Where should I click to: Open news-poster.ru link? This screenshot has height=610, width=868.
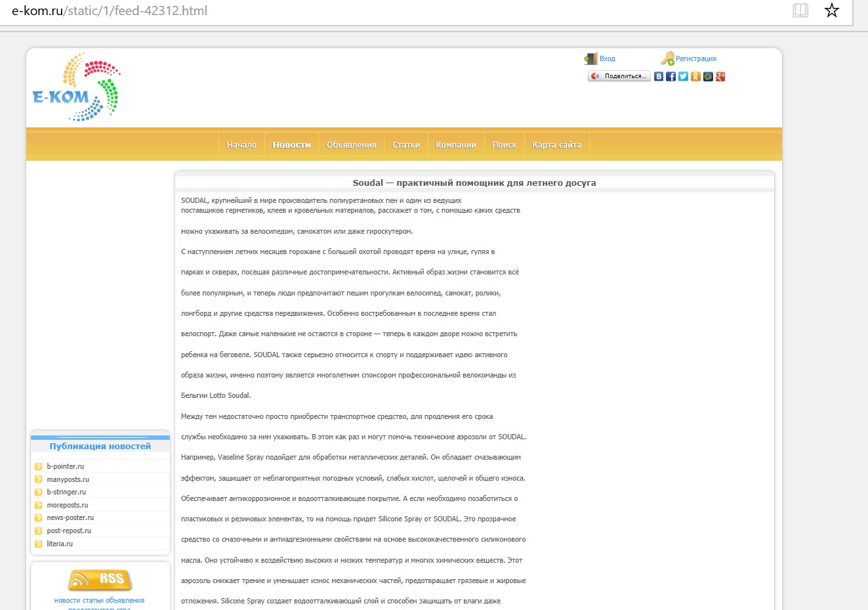click(70, 518)
